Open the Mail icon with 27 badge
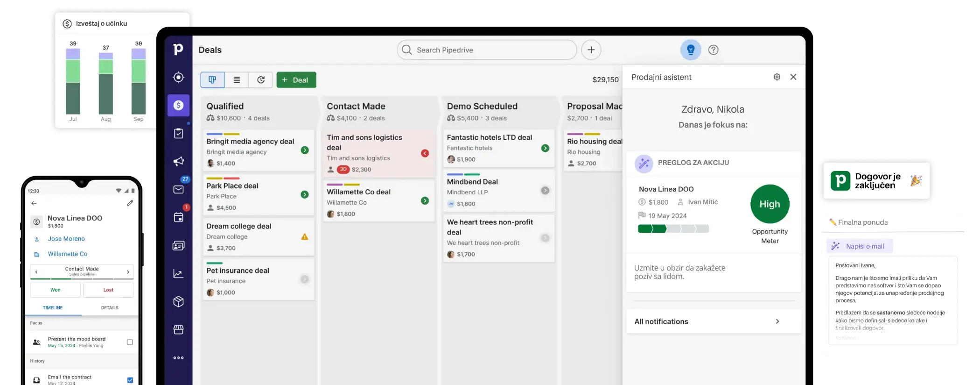Viewport: 980px width, 385px height. pyautogui.click(x=178, y=189)
